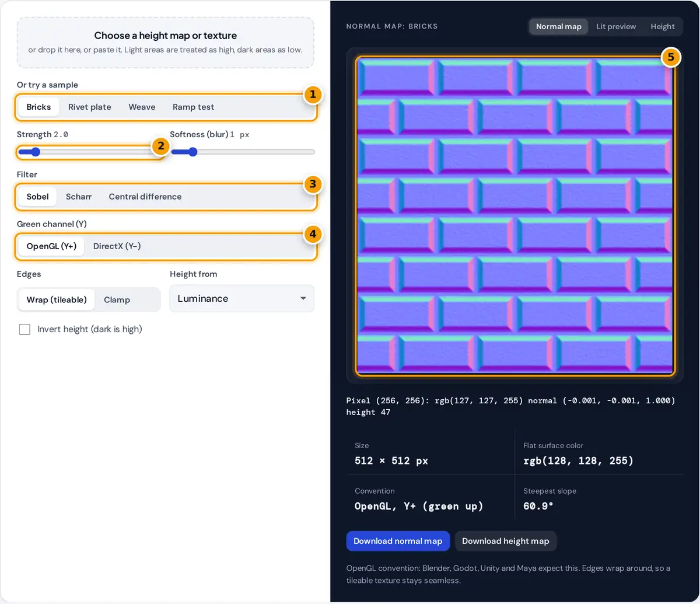Set green channel to OpenGL (Y+)
The image size is (700, 604).
pyautogui.click(x=51, y=246)
